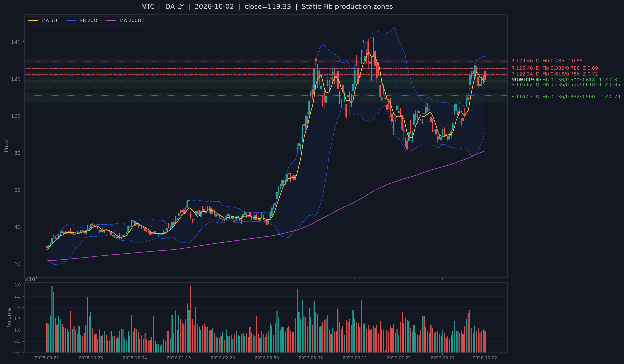Select the 'S 116.62 D' support label
624x364 pixels.
(x=566, y=85)
